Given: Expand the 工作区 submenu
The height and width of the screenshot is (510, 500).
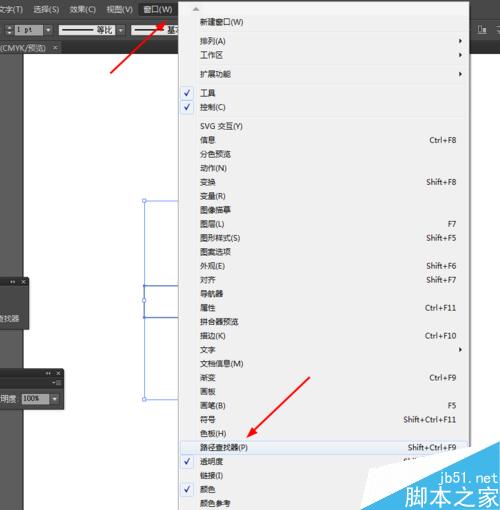Looking at the screenshot, I should [324, 55].
